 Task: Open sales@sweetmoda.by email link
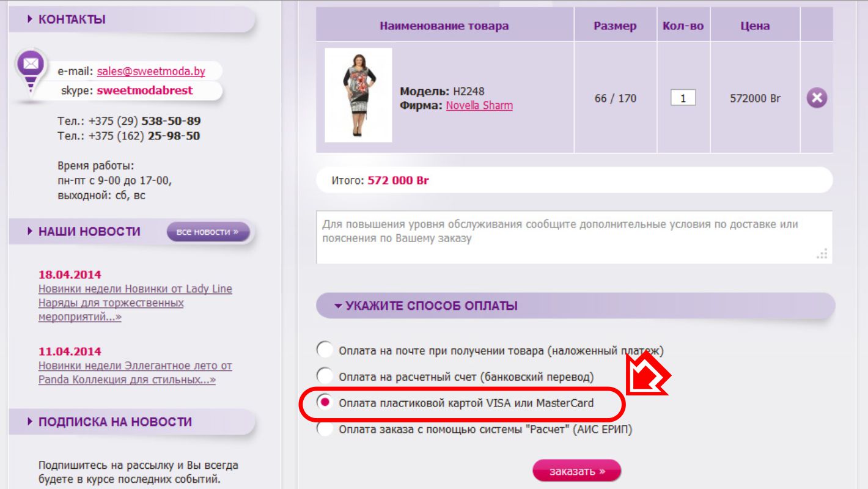151,72
